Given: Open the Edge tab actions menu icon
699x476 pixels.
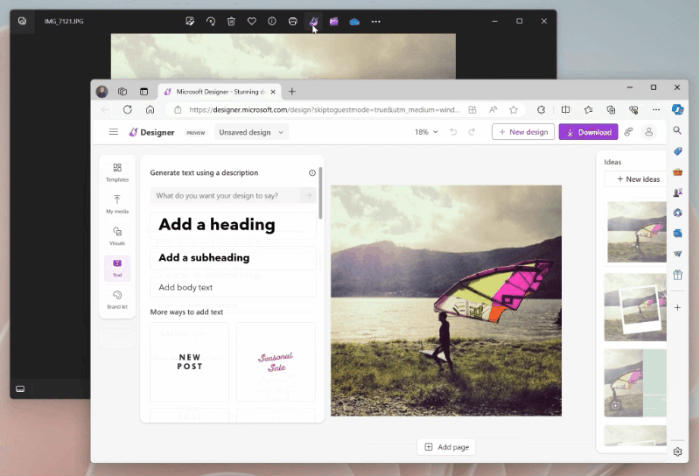Looking at the screenshot, I should pyautogui.click(x=144, y=92).
